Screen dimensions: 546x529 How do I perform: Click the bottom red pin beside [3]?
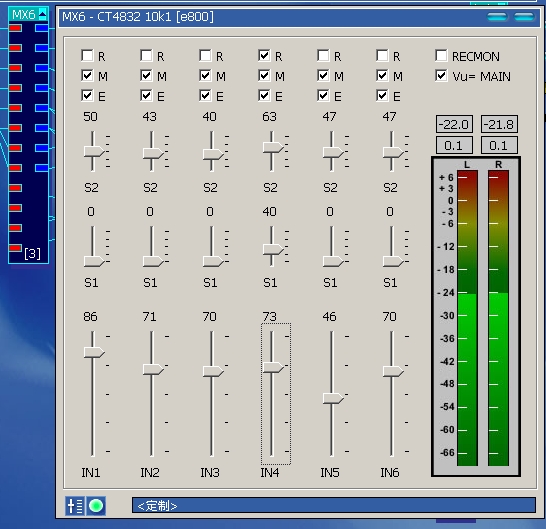pos(15,248)
